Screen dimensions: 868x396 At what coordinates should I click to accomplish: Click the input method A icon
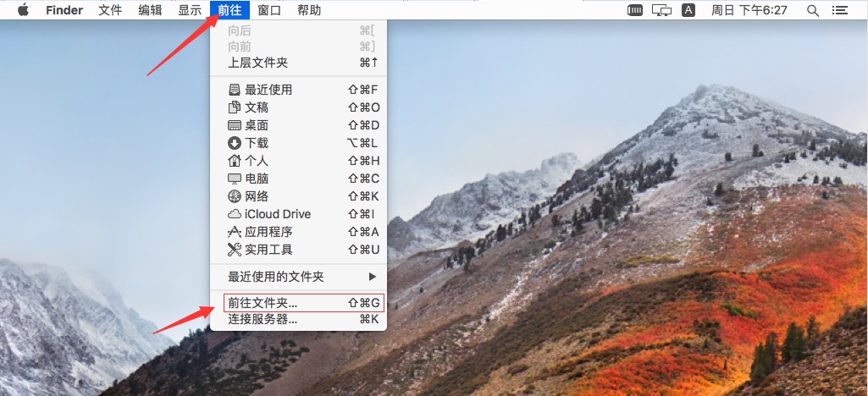(688, 10)
